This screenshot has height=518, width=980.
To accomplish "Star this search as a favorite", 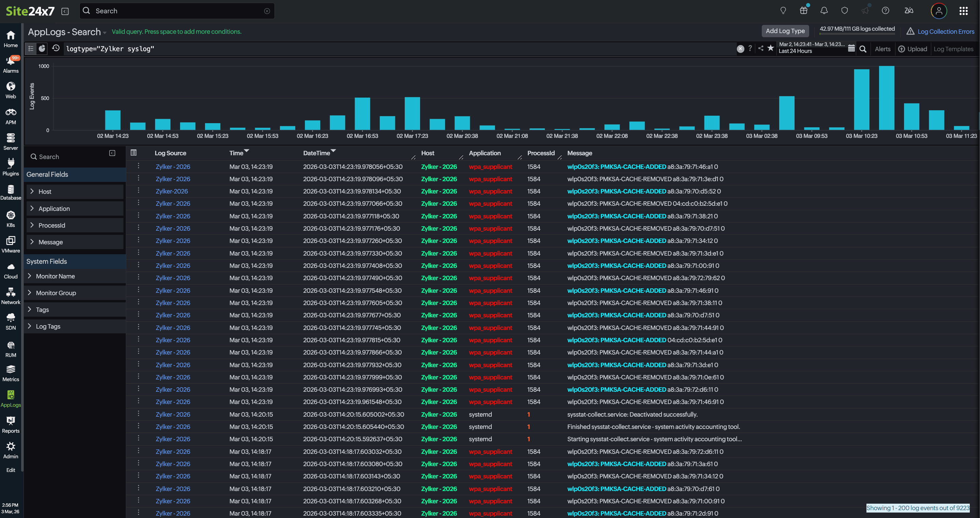I will [770, 49].
